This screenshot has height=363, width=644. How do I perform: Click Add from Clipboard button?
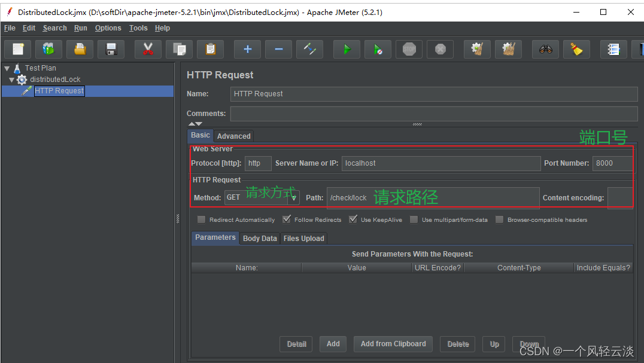393,344
